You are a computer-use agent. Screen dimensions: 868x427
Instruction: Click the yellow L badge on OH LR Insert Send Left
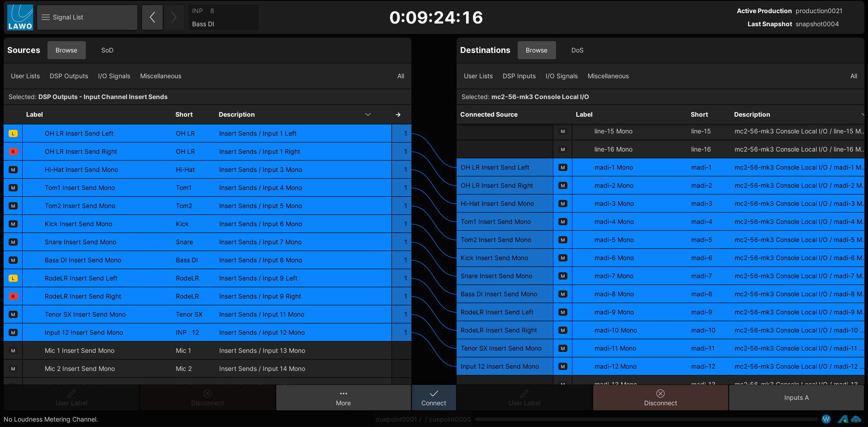tap(13, 133)
